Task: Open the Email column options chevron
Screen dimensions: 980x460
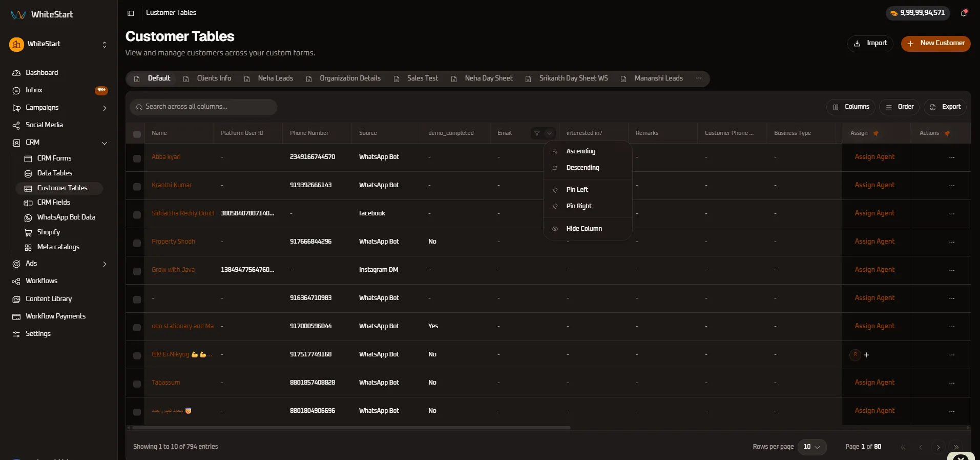Action: pyautogui.click(x=549, y=133)
